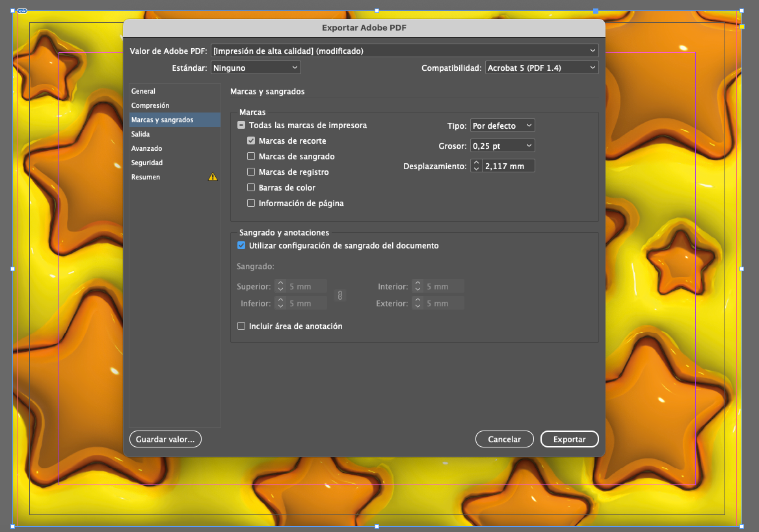Click the Cancelar button
Viewport: 759px width, 532px height.
pos(505,439)
